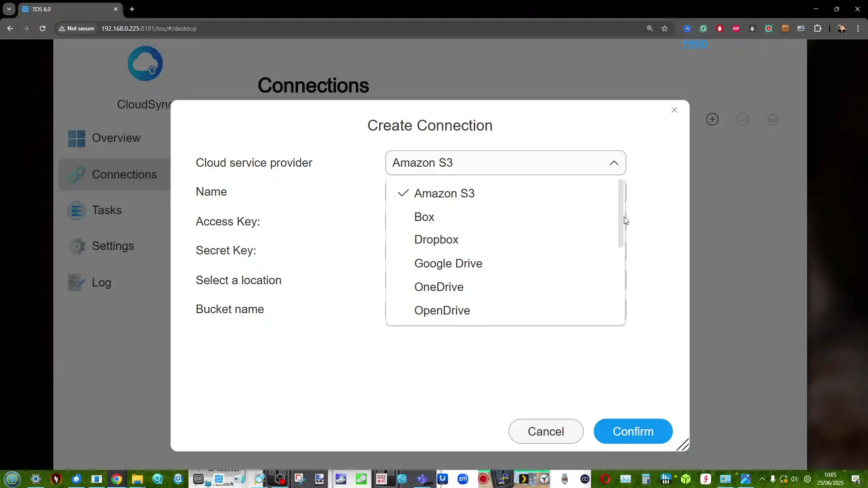Open Calculator from the taskbar
868x488 pixels.
(646, 479)
